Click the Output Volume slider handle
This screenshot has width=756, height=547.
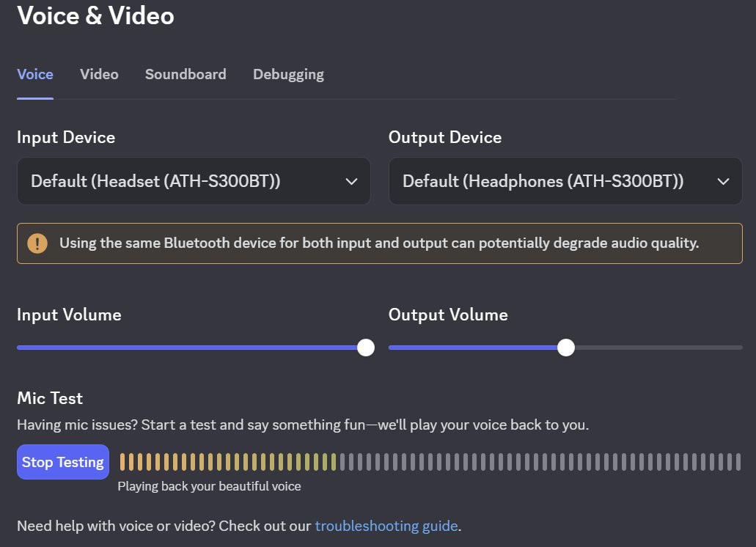pos(566,348)
